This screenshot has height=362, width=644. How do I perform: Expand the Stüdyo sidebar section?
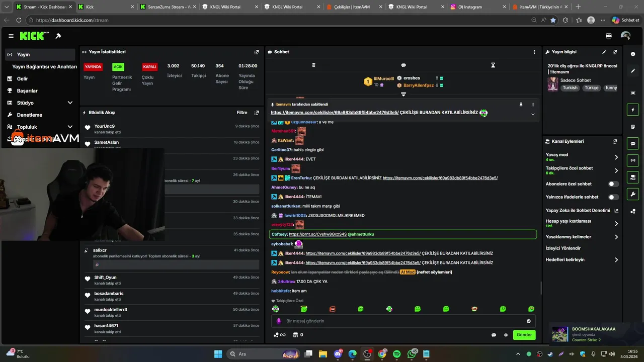tap(70, 103)
